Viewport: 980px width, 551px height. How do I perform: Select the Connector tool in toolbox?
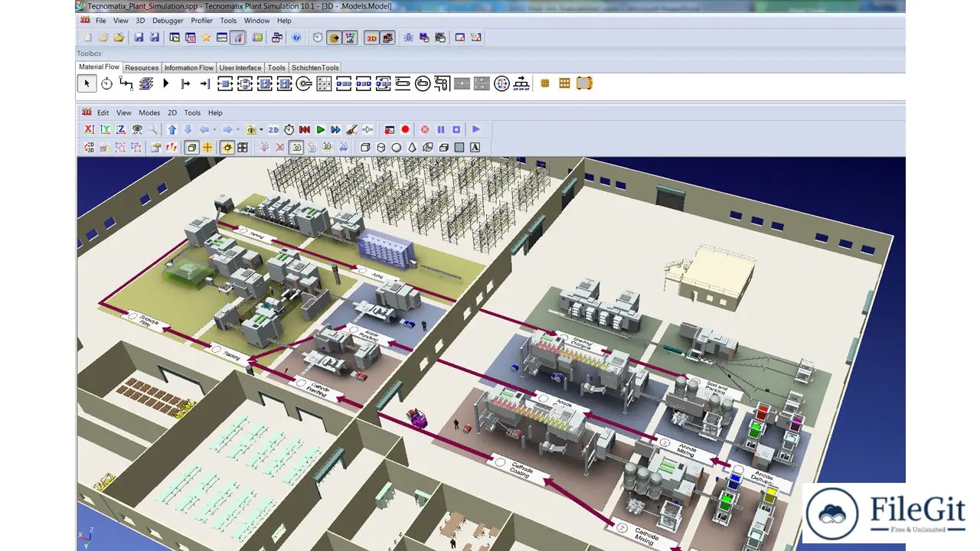tap(126, 83)
